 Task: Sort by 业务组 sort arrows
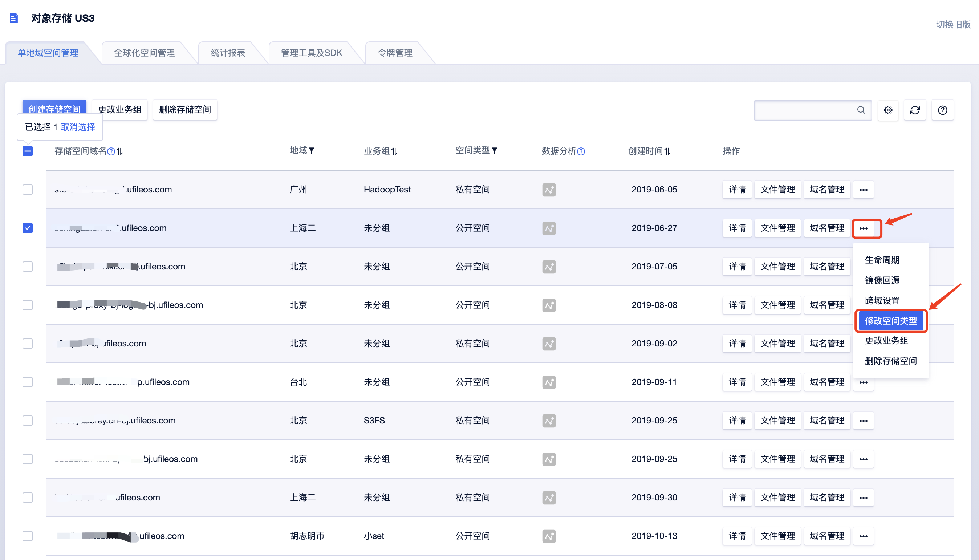click(394, 151)
